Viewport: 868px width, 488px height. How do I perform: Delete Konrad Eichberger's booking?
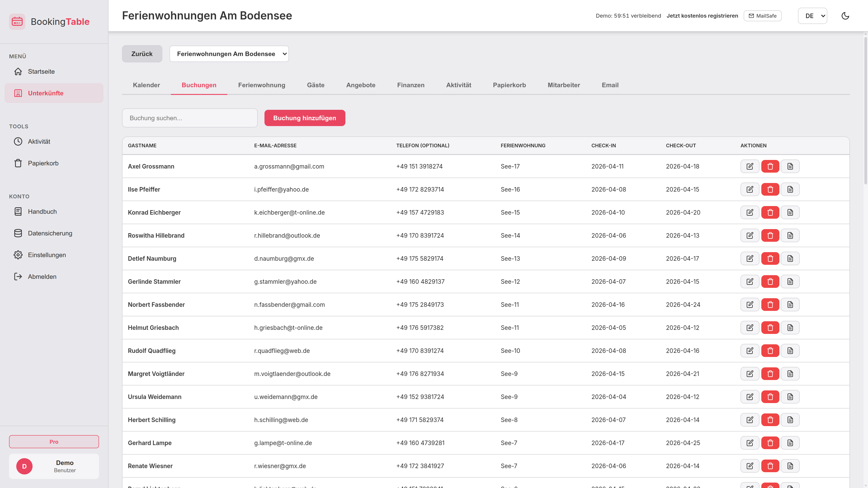pyautogui.click(x=770, y=213)
